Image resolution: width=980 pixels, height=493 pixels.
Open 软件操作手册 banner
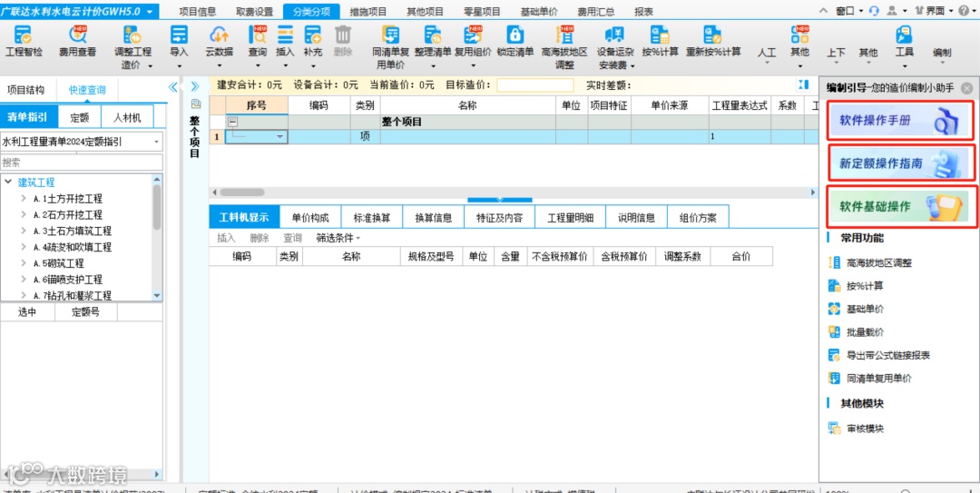point(901,122)
